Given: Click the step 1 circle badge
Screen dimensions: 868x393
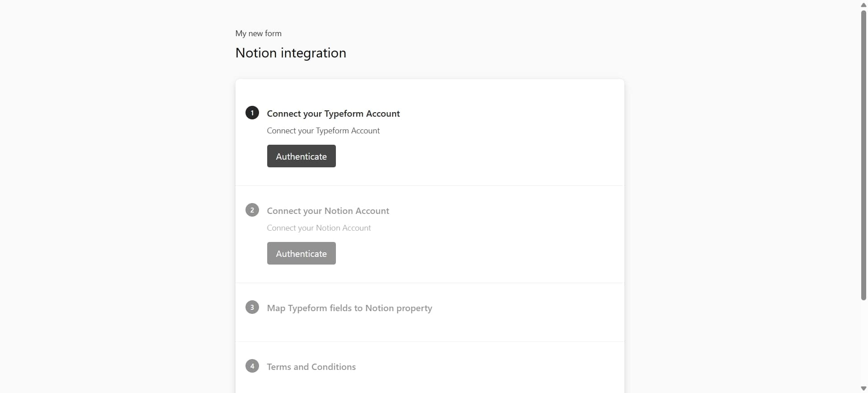Looking at the screenshot, I should click(x=252, y=113).
